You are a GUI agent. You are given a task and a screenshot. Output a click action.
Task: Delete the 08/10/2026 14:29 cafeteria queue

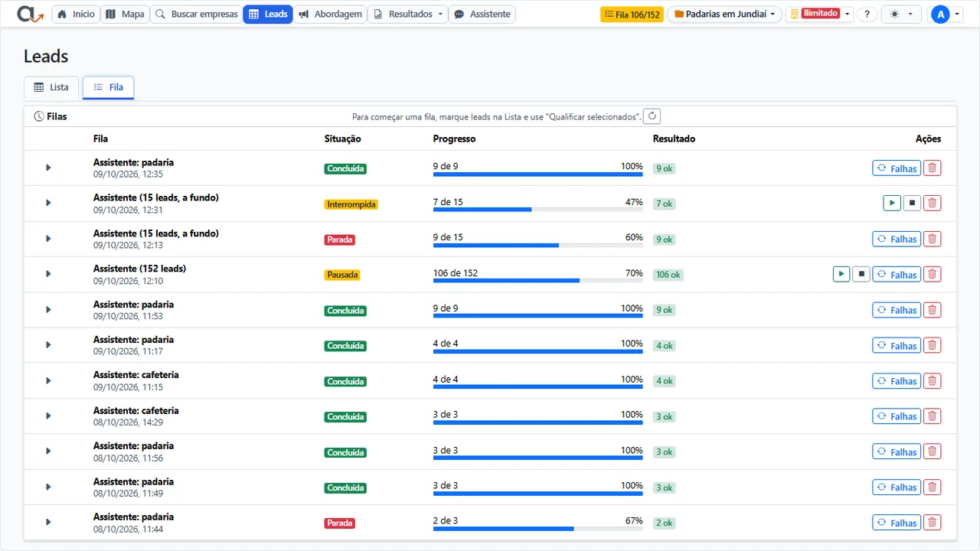coord(932,416)
